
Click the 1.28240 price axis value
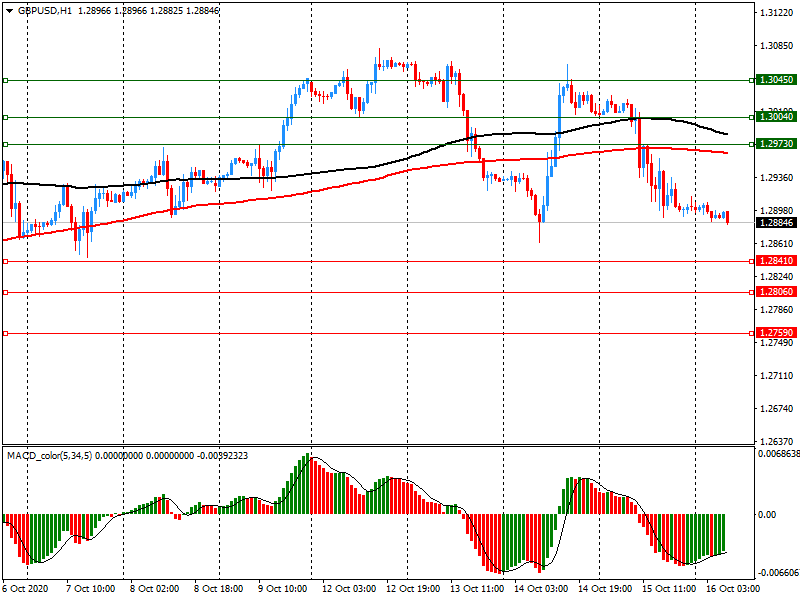[x=777, y=277]
